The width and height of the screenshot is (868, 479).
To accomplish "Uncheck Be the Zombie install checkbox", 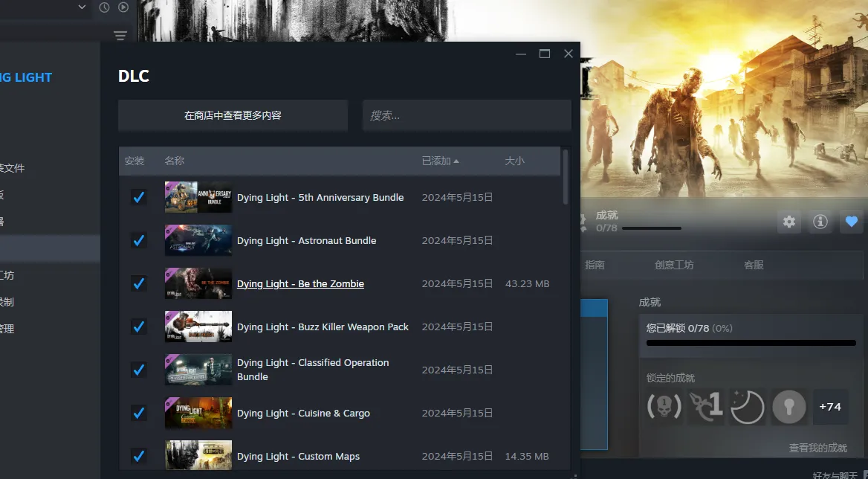I will (x=138, y=283).
